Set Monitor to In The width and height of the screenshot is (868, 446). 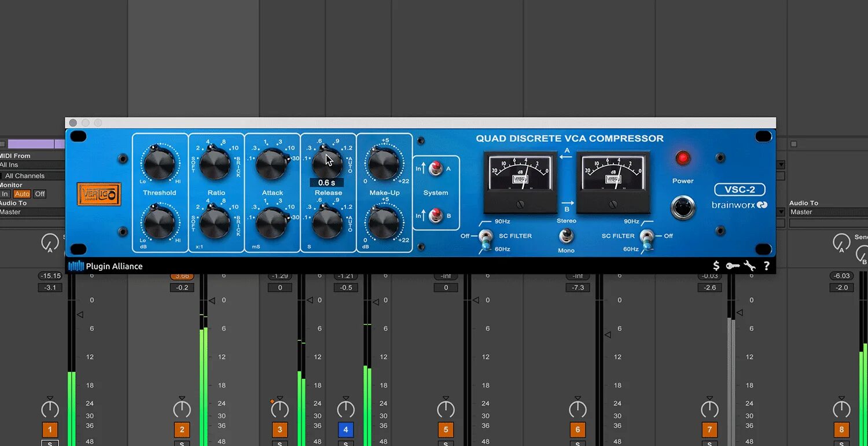pos(5,194)
